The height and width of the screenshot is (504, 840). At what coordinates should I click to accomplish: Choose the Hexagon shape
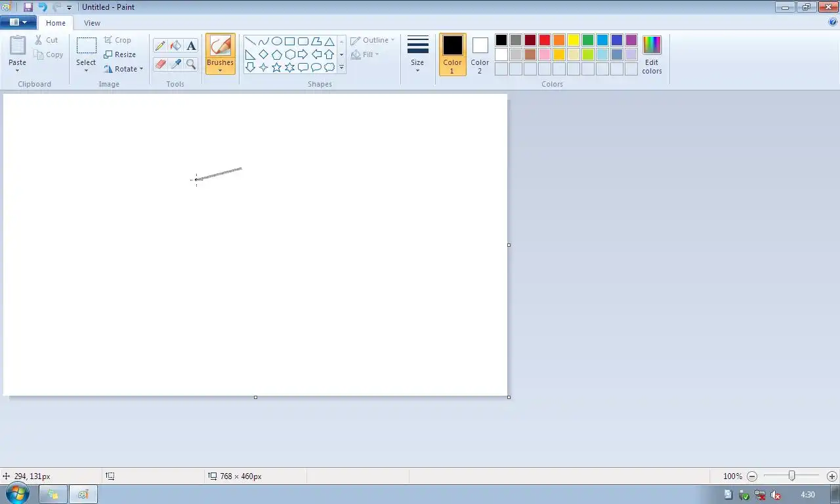click(290, 54)
